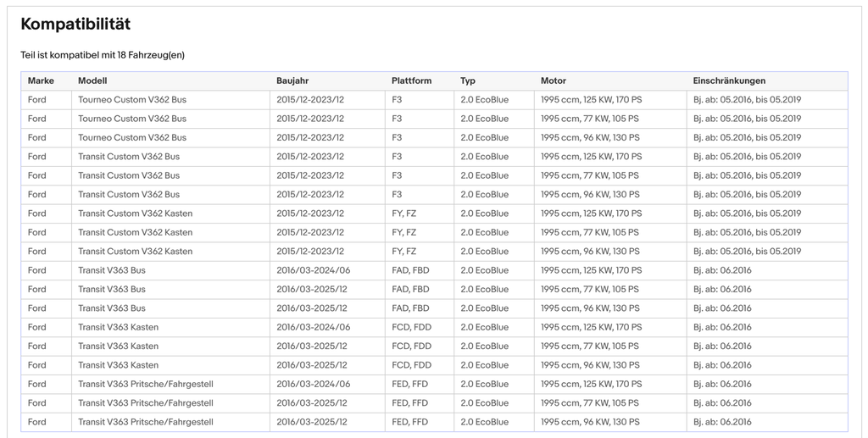Click 'FY, FZ' in the Transit Custom Kasten 105 PS row
868x438 pixels.
pos(403,232)
